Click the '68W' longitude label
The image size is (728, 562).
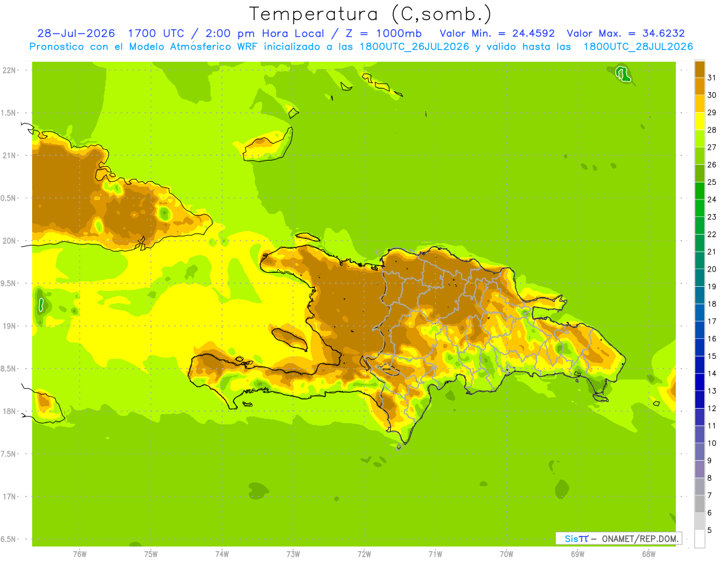(649, 554)
